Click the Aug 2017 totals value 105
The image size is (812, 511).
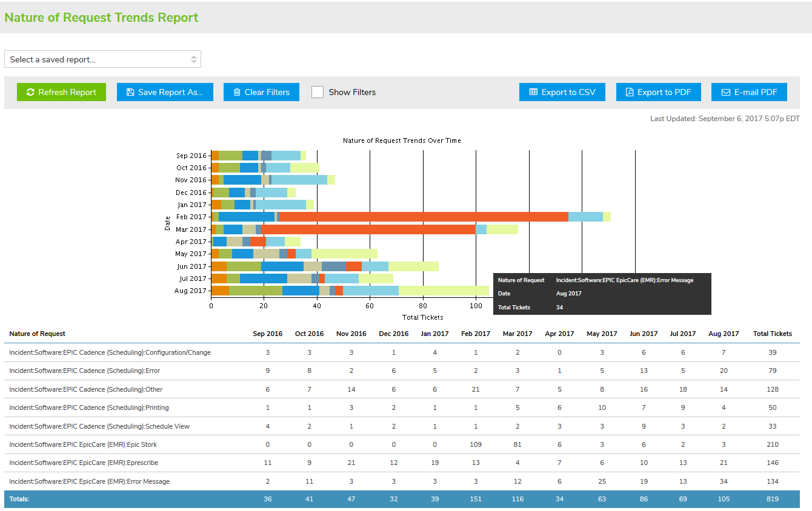pyautogui.click(x=725, y=499)
